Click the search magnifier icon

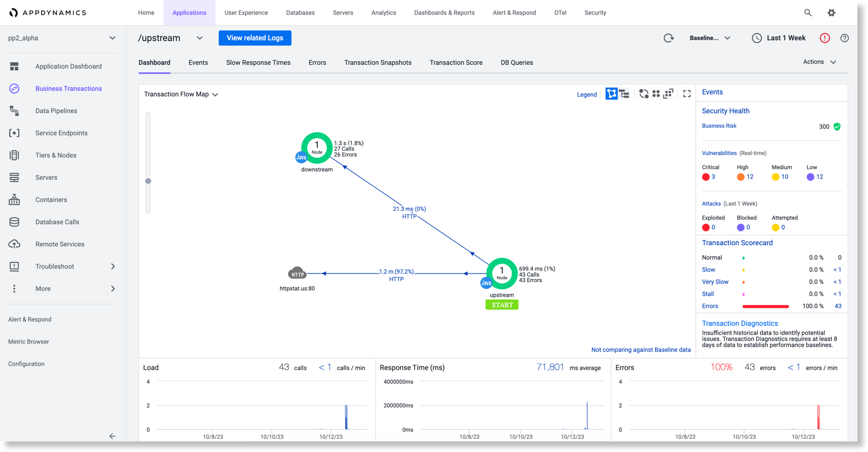coord(808,13)
